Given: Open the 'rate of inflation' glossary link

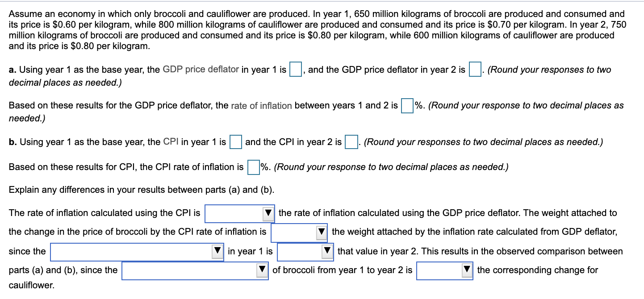Looking at the screenshot, I should click(260, 106).
